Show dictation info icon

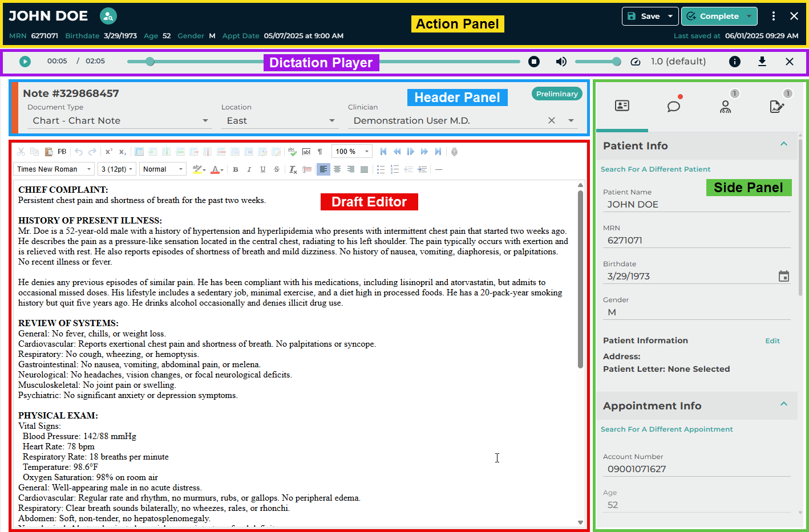[735, 62]
